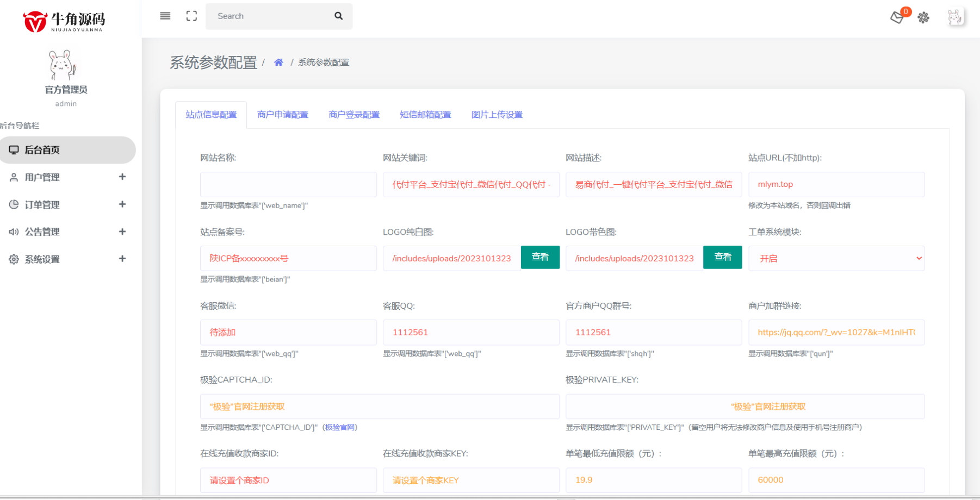Click the 在线充值收款商家ID input
Image resolution: width=980 pixels, height=500 pixels.
288,480
